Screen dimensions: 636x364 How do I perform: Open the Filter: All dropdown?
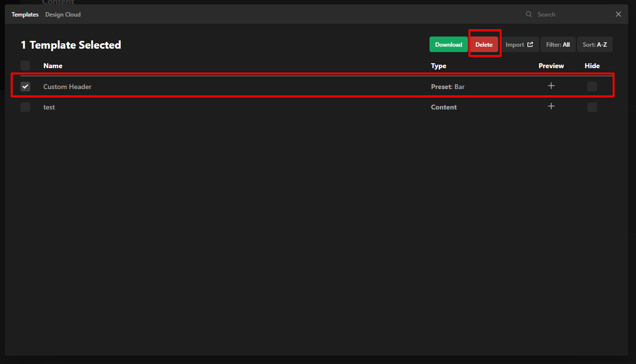click(x=558, y=44)
